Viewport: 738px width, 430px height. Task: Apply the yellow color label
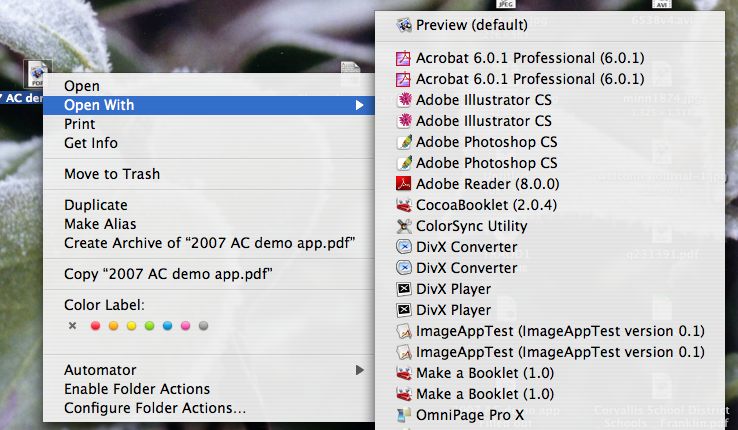coord(131,326)
